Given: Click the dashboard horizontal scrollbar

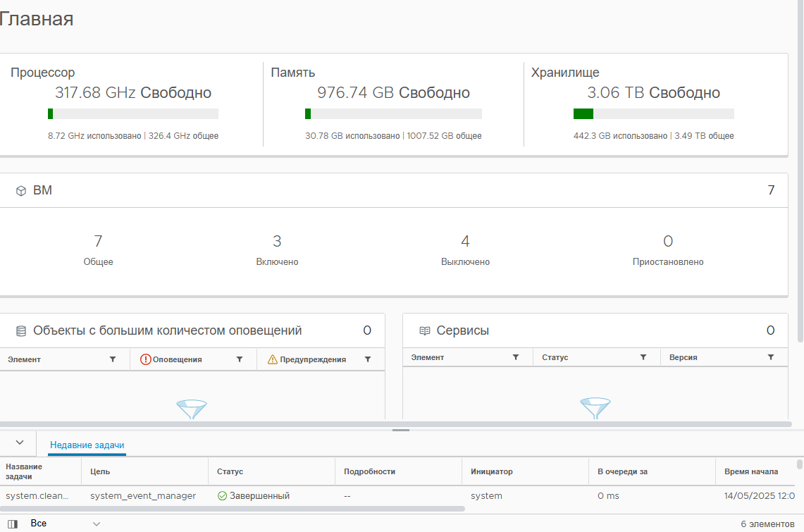Looking at the screenshot, I should click(396, 424).
